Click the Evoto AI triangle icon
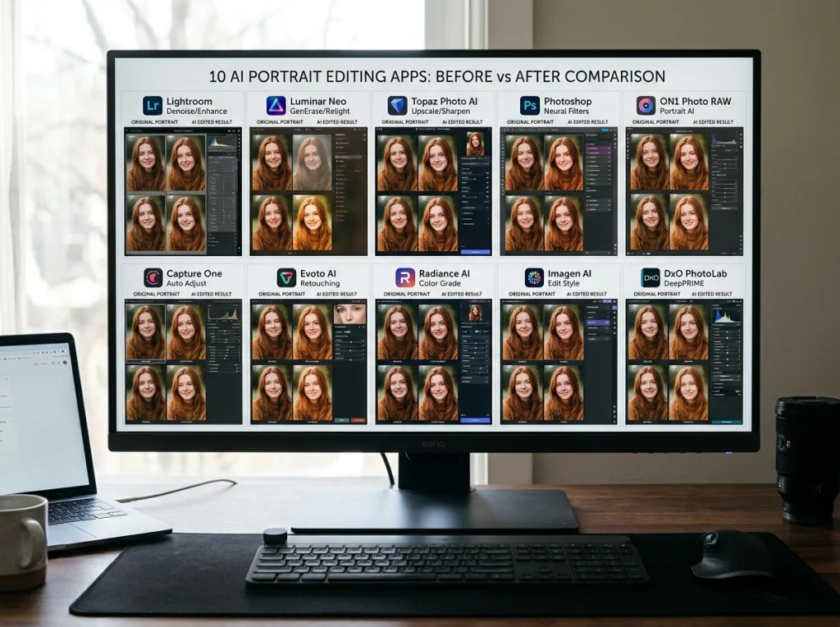 click(286, 277)
